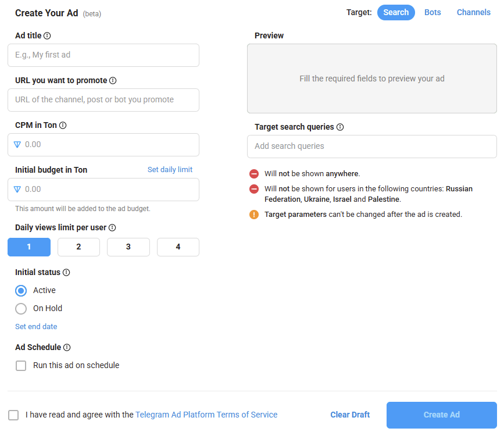Click info icon beside Daily views limit per user
The height and width of the screenshot is (446, 504).
tap(112, 228)
